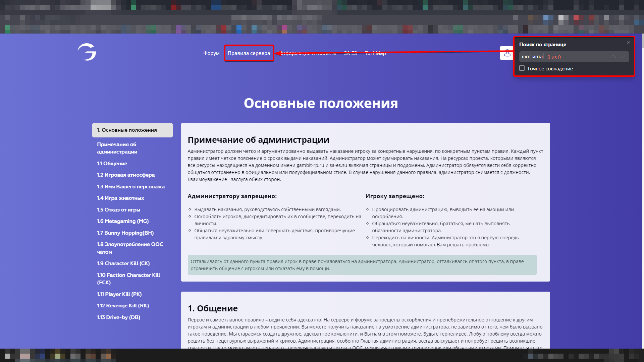Open '1.11 Player Kill (PK)' rule
This screenshot has height=362, width=644.
119,294
